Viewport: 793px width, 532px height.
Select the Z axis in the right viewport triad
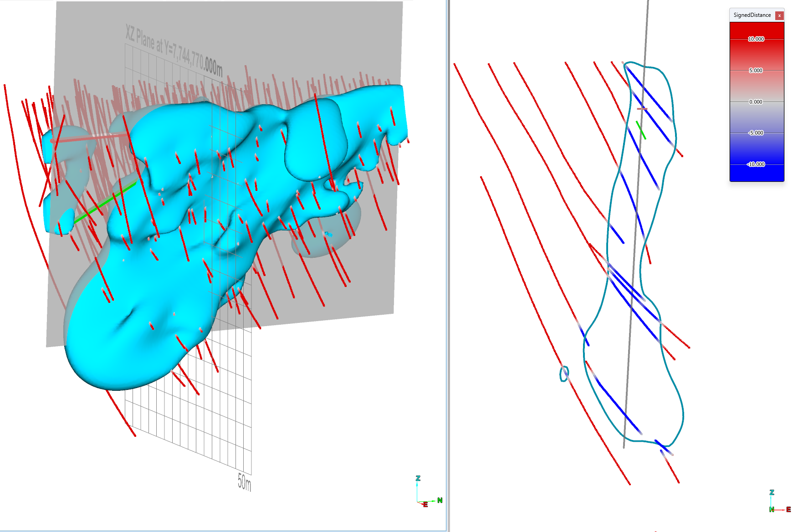[772, 492]
